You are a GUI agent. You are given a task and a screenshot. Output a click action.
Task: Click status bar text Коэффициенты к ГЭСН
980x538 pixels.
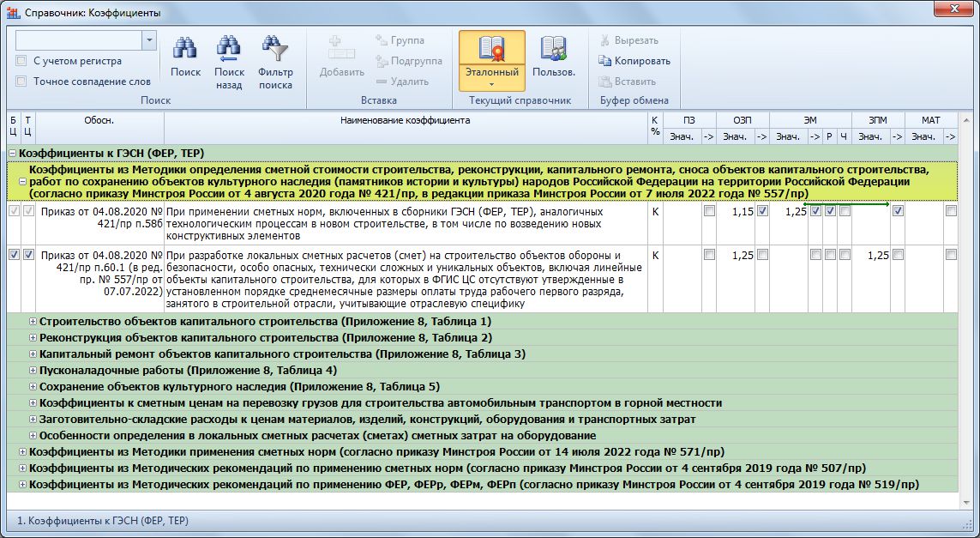tap(103, 521)
